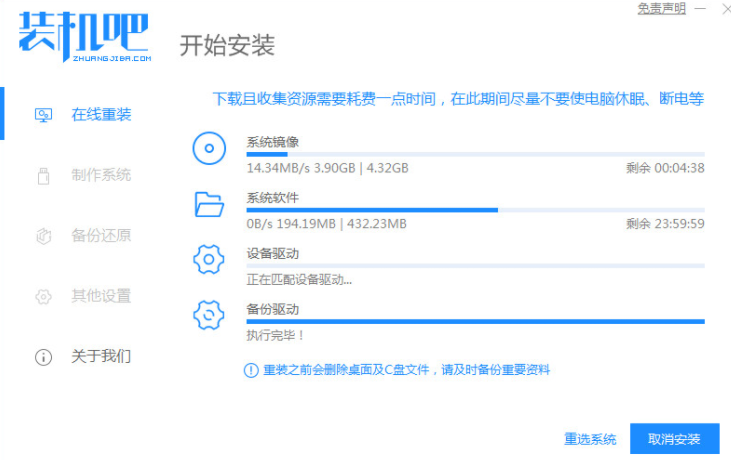742x461 pixels.
Task: Click the monitor icon beside 在线重装
Action: point(43,115)
